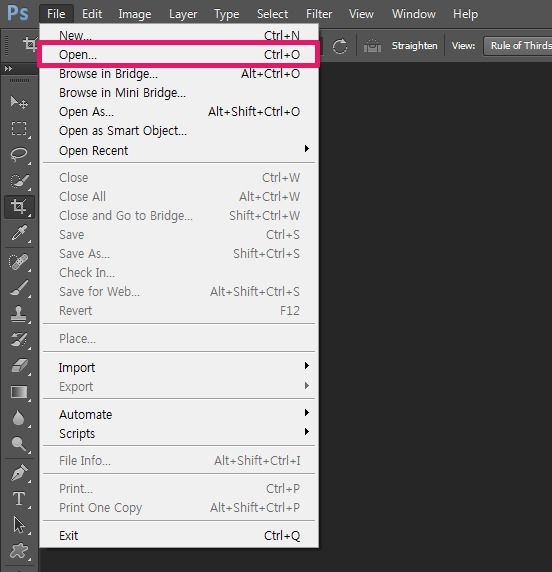Select the Move tool
The width and height of the screenshot is (552, 572).
point(19,103)
